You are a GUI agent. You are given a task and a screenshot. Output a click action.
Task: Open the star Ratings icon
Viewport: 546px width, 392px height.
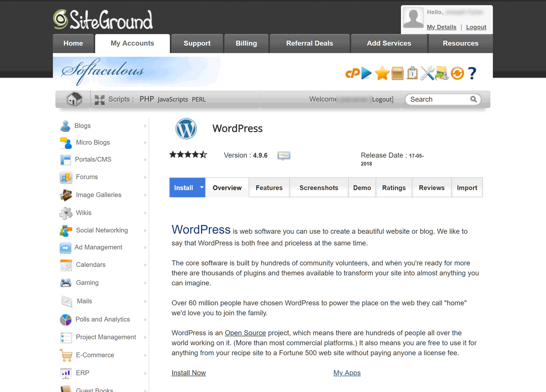(382, 73)
